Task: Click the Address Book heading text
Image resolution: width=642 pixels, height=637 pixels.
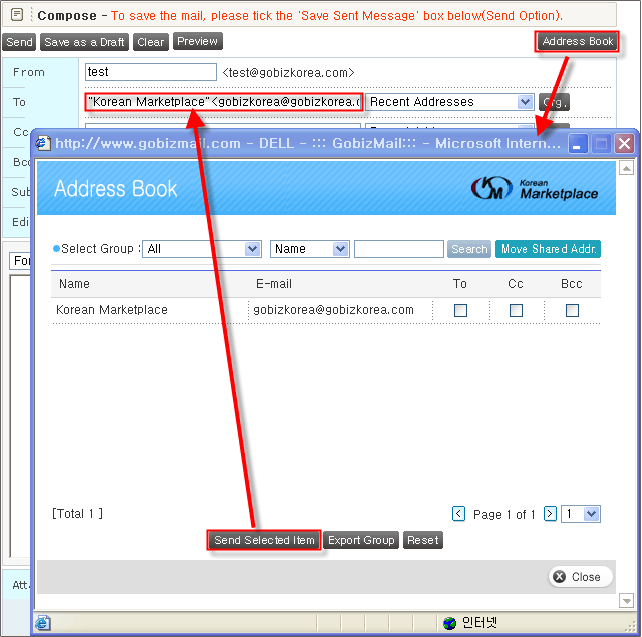Action: 115,189
